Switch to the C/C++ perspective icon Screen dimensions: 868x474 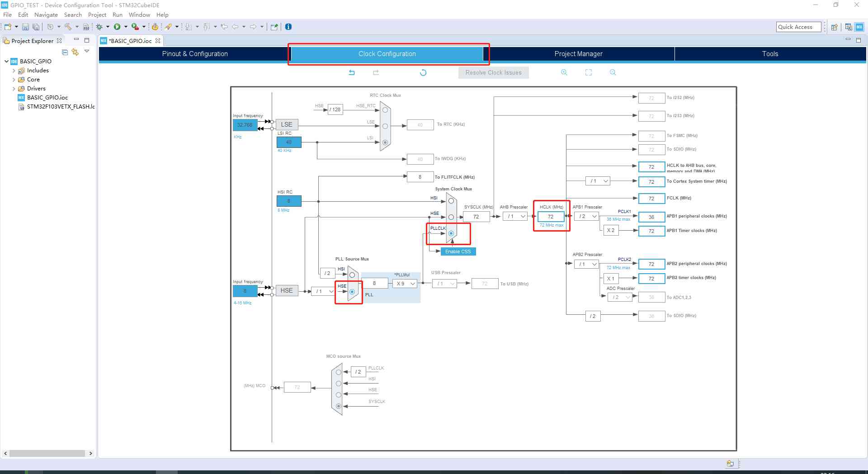pyautogui.click(x=849, y=27)
